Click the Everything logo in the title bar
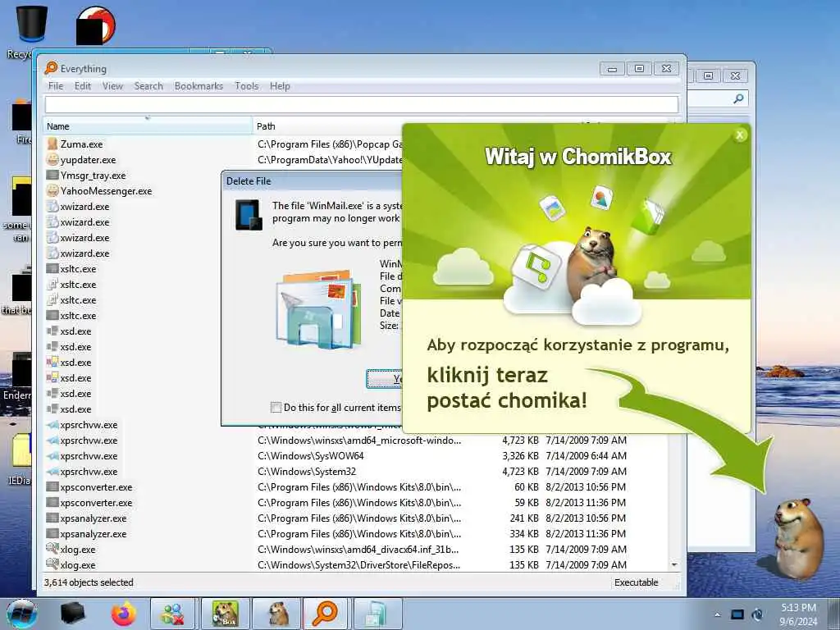 tap(51, 68)
